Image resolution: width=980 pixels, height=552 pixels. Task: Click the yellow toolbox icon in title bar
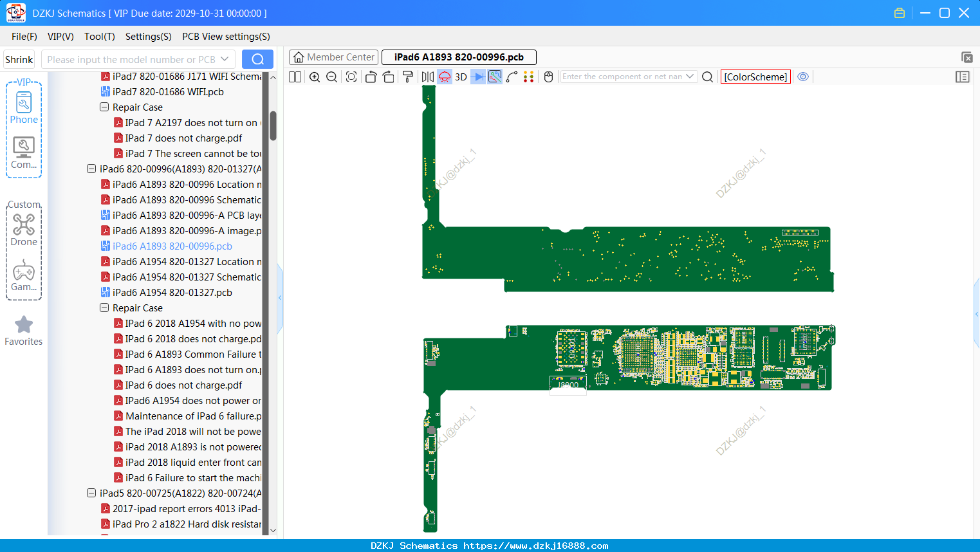click(900, 13)
